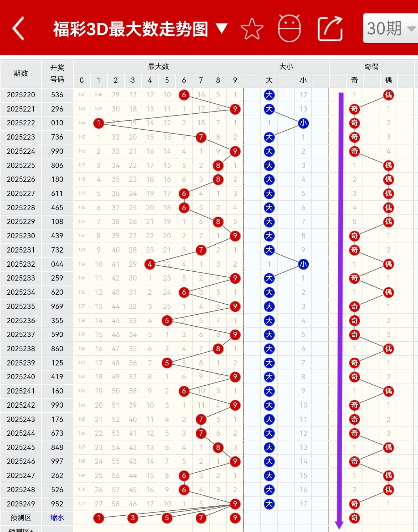This screenshot has height=532, width=418.
Task: Toggle the 奇 ball in prediction row
Action: [x=354, y=518]
